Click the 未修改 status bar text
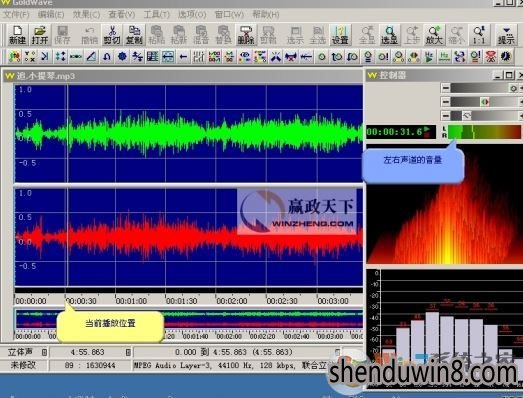The image size is (523, 398). 23,365
